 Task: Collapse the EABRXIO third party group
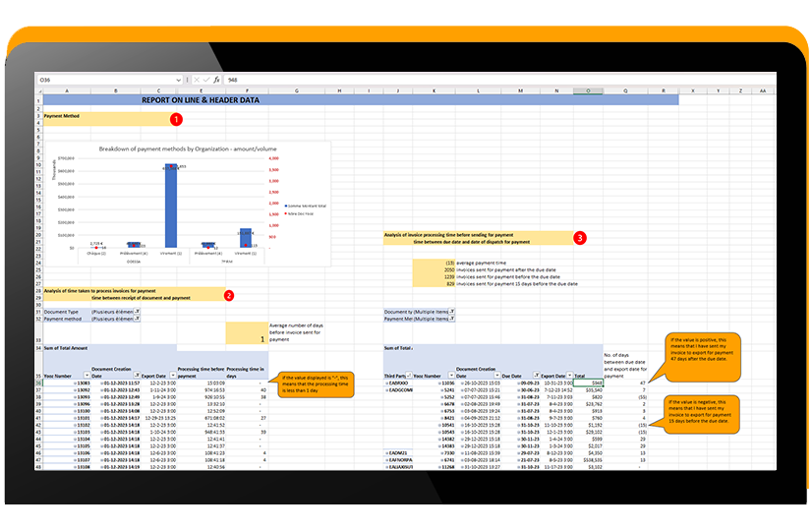(x=387, y=384)
